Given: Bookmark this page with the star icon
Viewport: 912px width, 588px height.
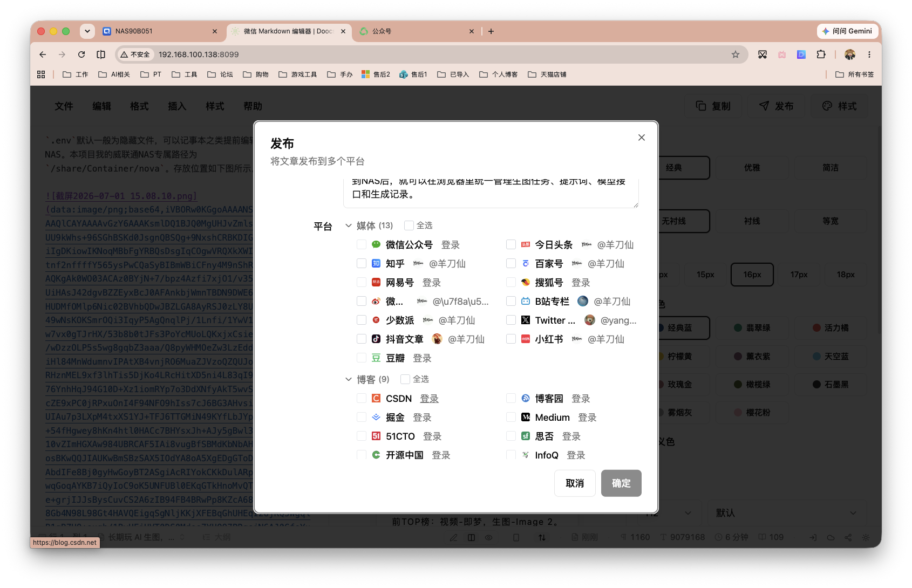Looking at the screenshot, I should (x=735, y=54).
